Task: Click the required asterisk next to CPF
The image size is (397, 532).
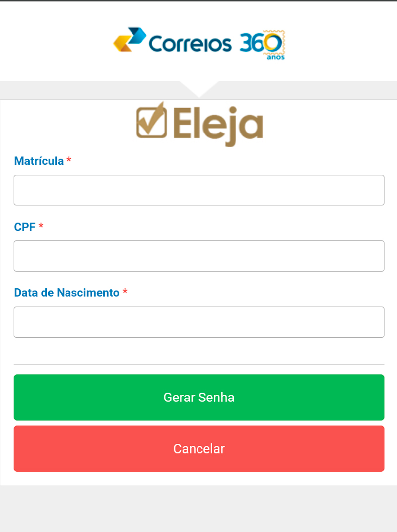Action: [x=41, y=226]
